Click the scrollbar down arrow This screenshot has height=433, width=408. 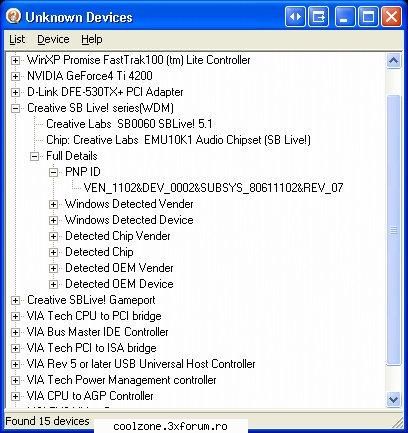click(x=393, y=399)
